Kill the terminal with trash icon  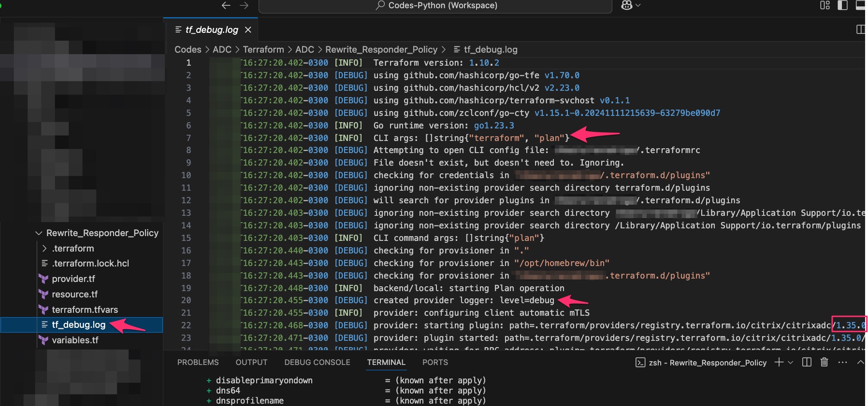click(x=825, y=362)
